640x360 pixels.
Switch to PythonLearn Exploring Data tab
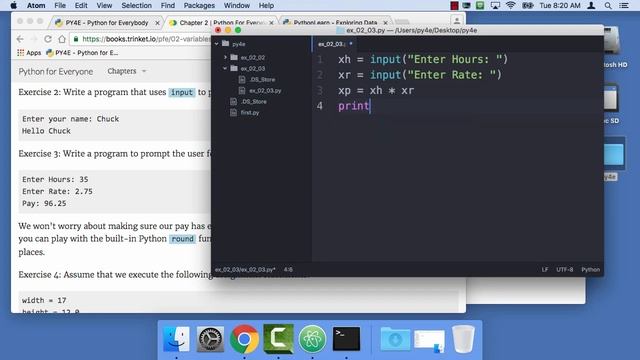point(335,23)
